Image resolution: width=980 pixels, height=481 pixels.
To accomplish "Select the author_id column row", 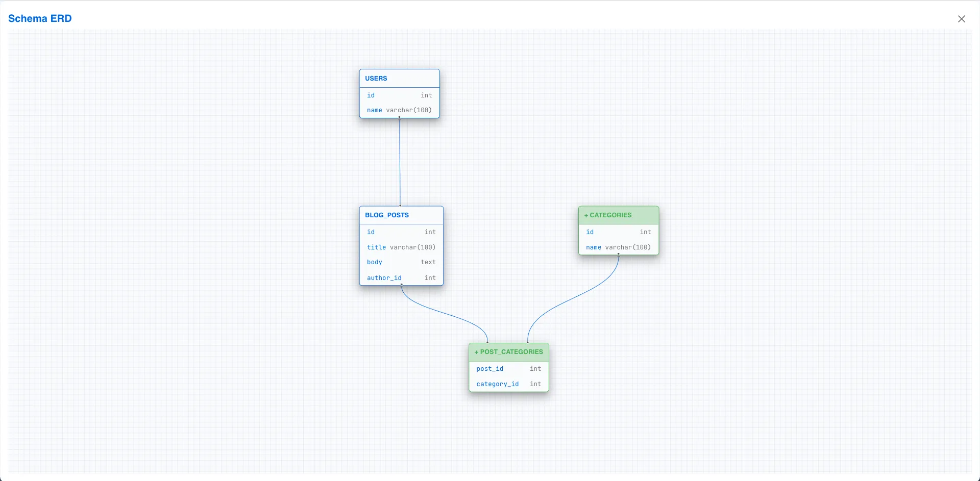I will [x=401, y=278].
